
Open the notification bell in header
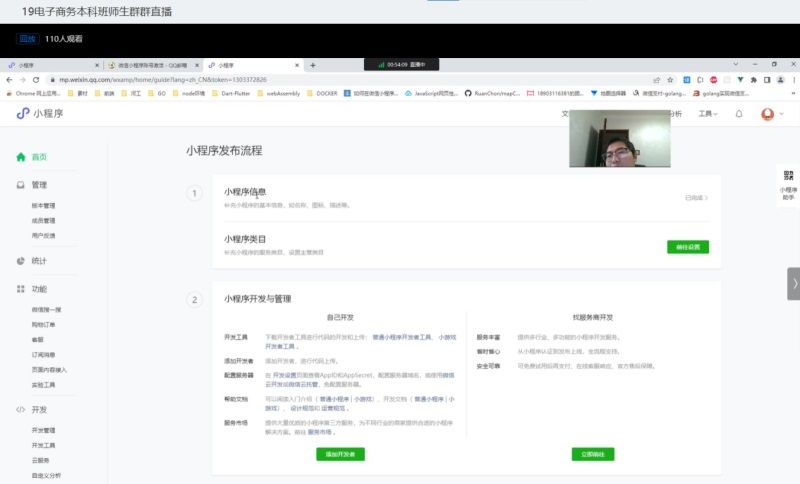coord(739,114)
